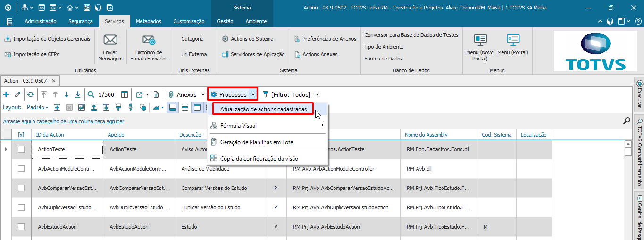Screen dimensions: 644x240
Task: Click the TOTVS logo icon in title bar
Action: coord(8,8)
